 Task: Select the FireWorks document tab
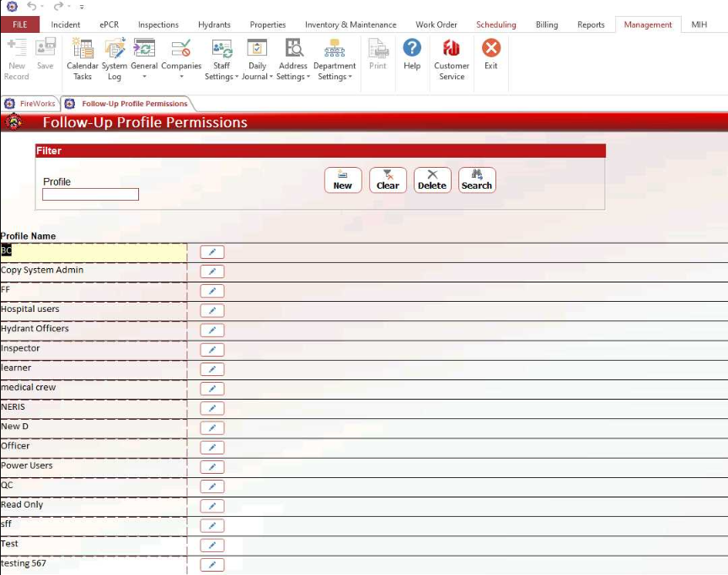pos(31,104)
